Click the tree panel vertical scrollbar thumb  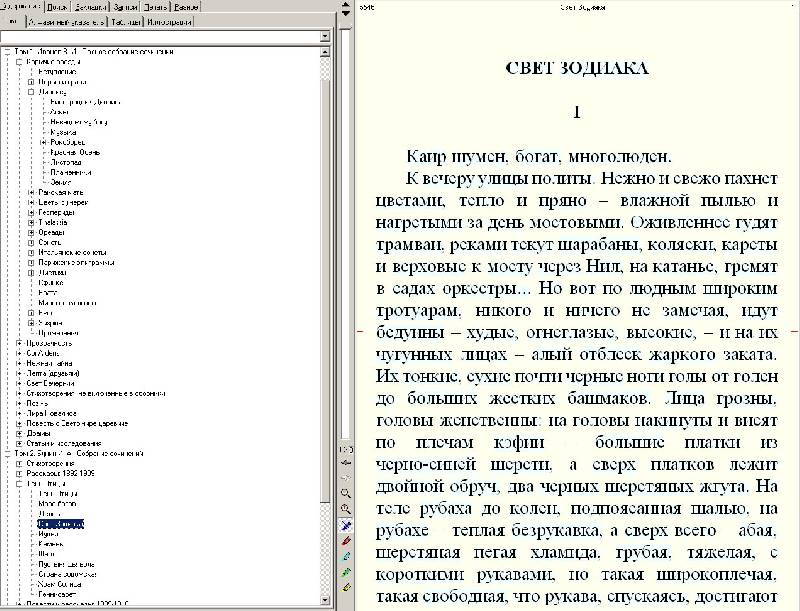[x=325, y=291]
